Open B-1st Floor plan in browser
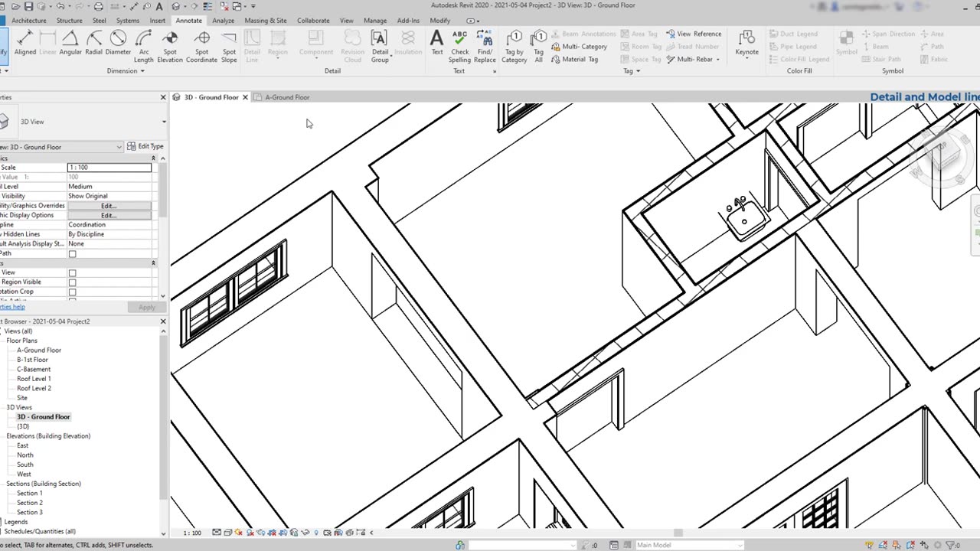The width and height of the screenshot is (980, 551). tap(32, 360)
